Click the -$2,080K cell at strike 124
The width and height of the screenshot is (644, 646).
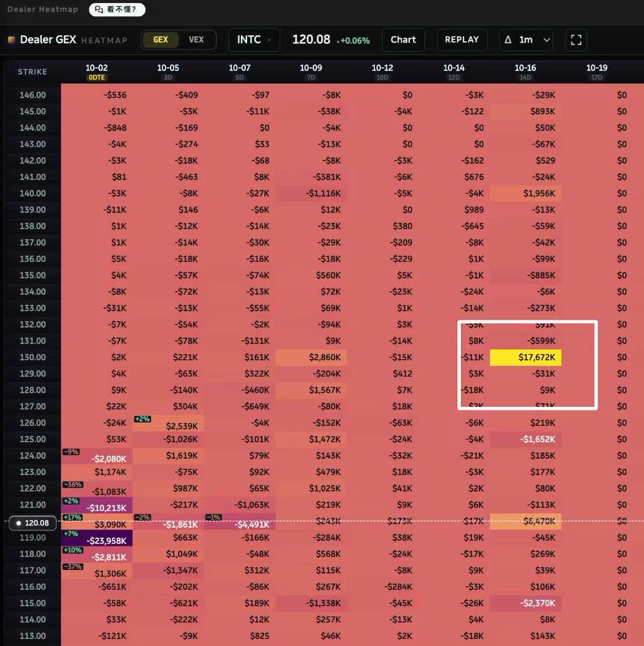click(97, 456)
